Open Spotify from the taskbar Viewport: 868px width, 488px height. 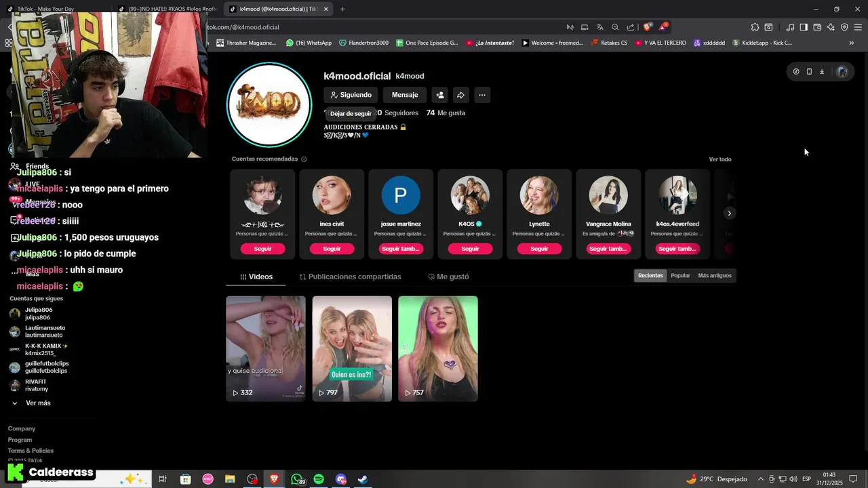click(319, 479)
